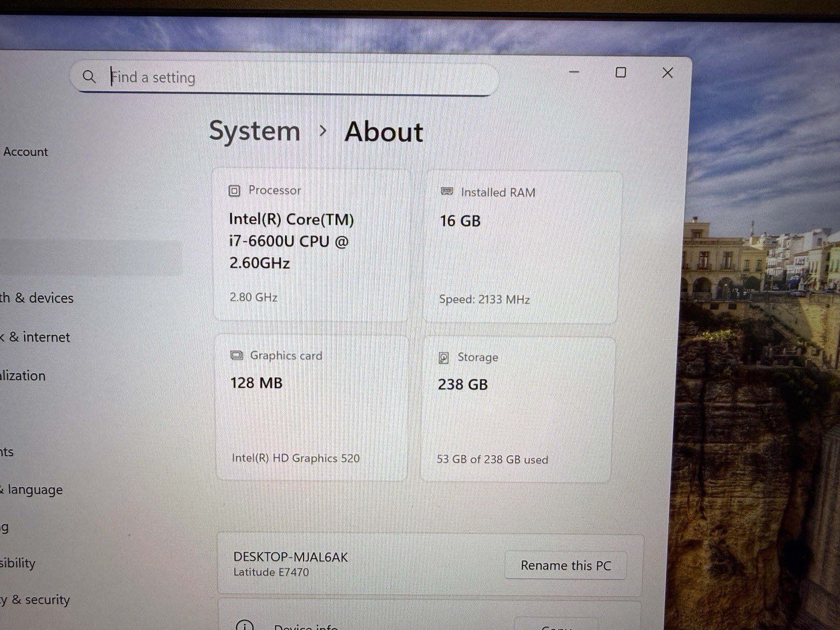Select the highlighted System sidebar item
840x630 pixels.
coord(90,258)
